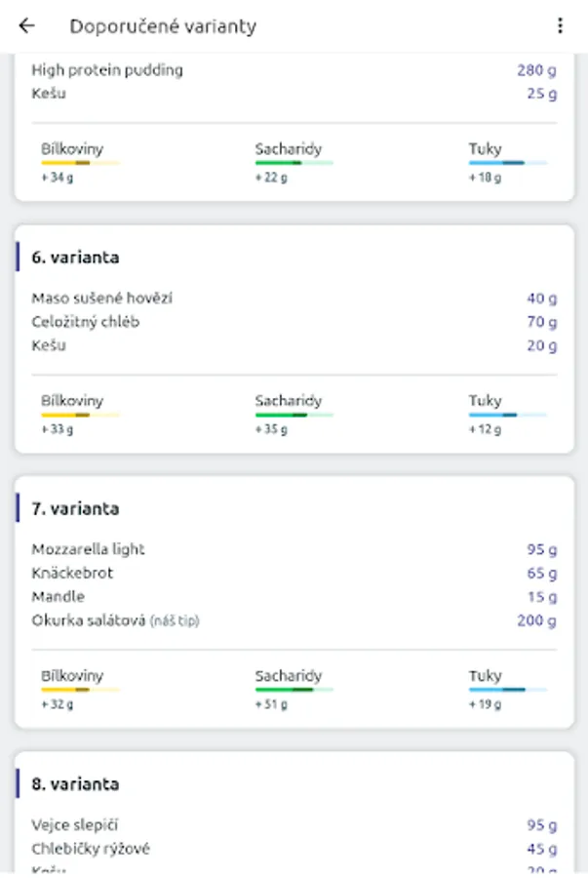Click the Bílkoviny bar in variant 6

click(81, 415)
